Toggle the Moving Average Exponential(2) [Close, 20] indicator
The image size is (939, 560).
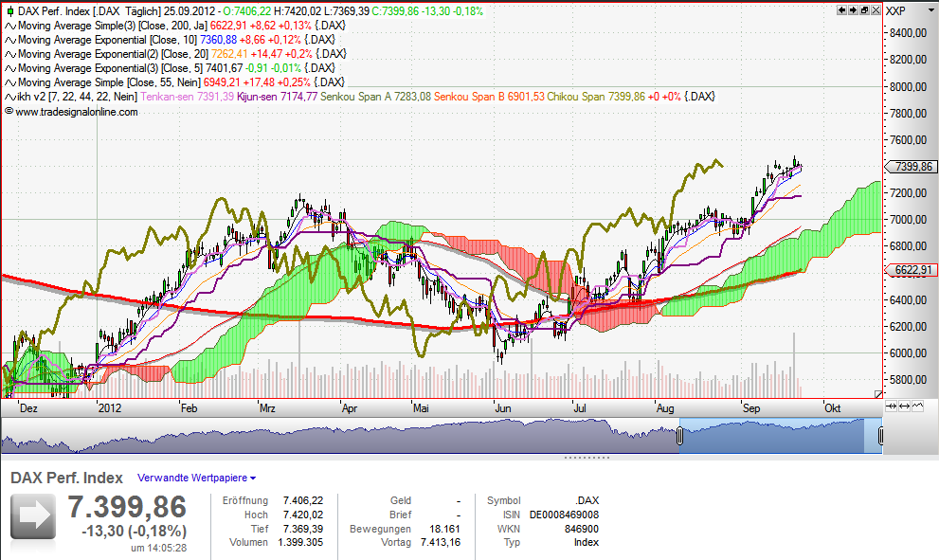(9, 54)
